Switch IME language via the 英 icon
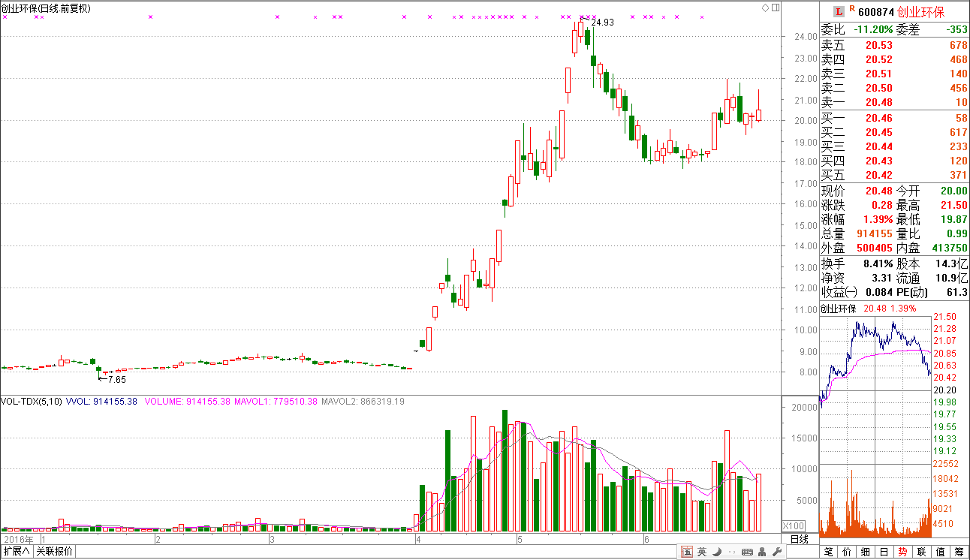This screenshot has width=970, height=560. coord(702,552)
